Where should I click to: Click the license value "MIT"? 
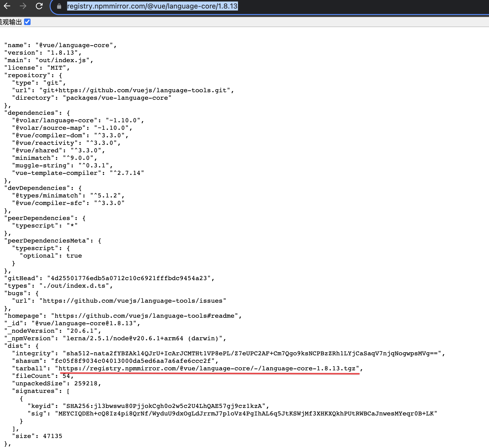(57, 68)
